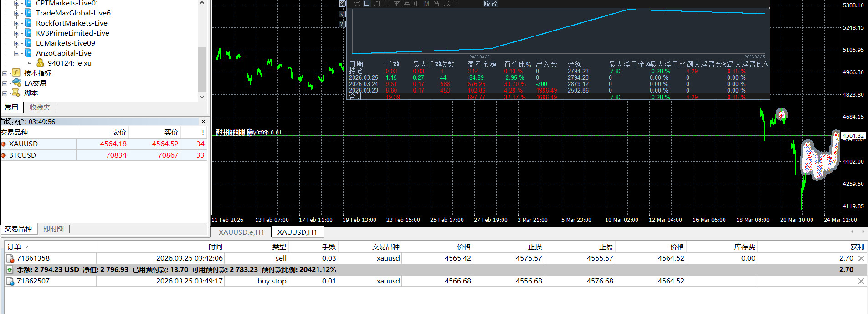This screenshot has height=314, width=868.
Task: Select account 940124: le xu
Action: (x=69, y=63)
